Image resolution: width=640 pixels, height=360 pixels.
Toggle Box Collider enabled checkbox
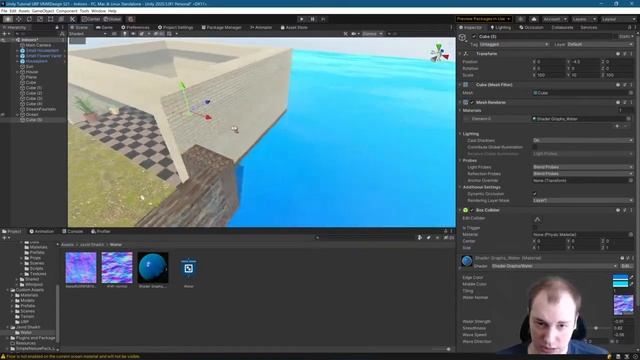[472, 210]
